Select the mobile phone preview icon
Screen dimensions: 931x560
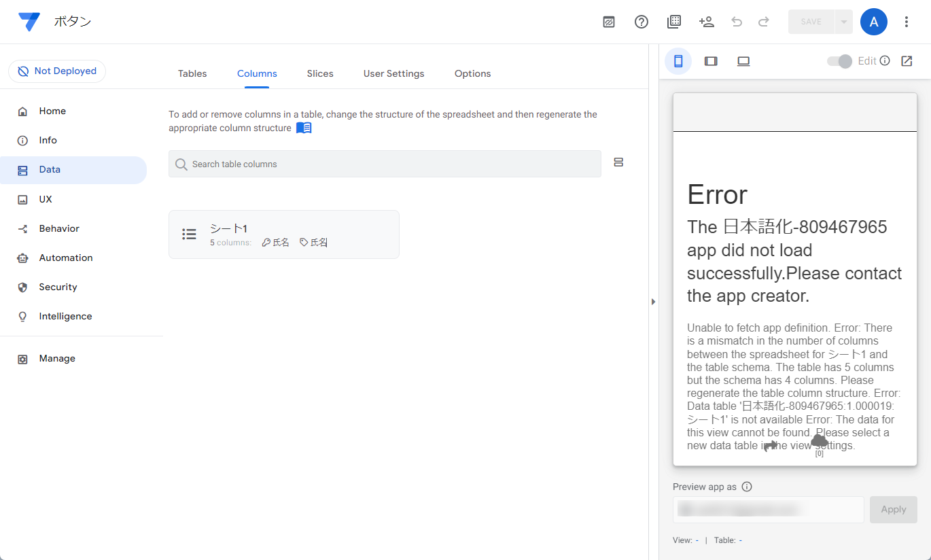tap(678, 61)
